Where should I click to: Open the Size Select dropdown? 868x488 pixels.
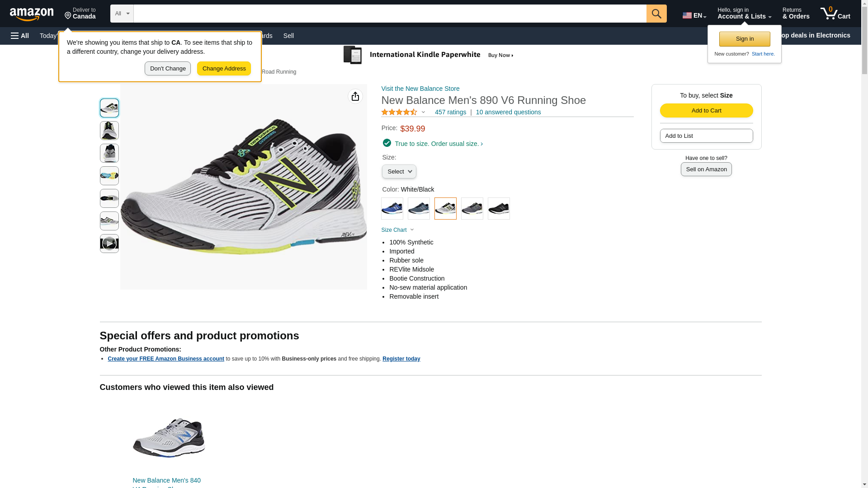399,172
